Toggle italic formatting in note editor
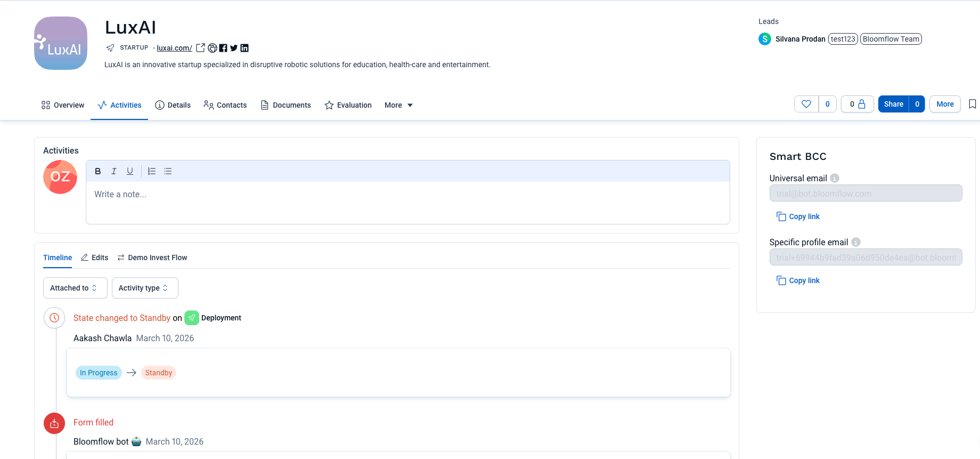980x459 pixels. click(x=114, y=171)
